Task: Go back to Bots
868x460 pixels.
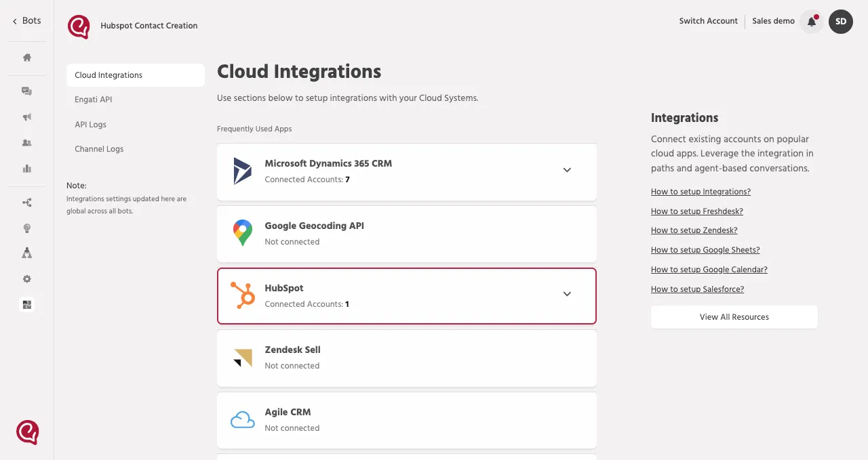Action: [x=27, y=21]
